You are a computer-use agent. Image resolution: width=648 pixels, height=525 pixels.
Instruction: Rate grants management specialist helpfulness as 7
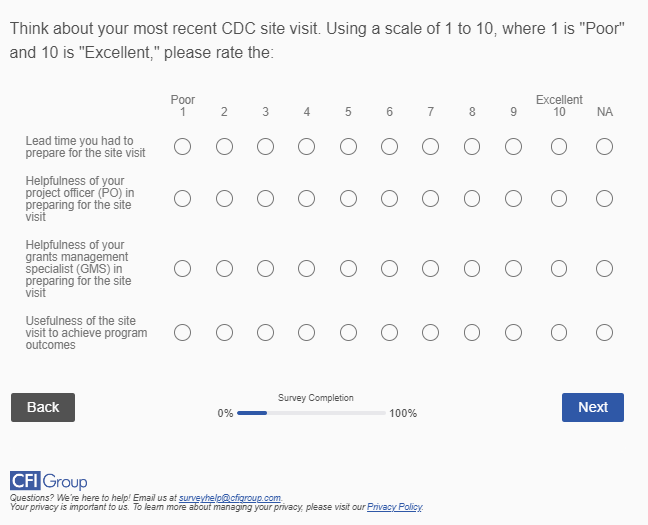pyautogui.click(x=430, y=269)
